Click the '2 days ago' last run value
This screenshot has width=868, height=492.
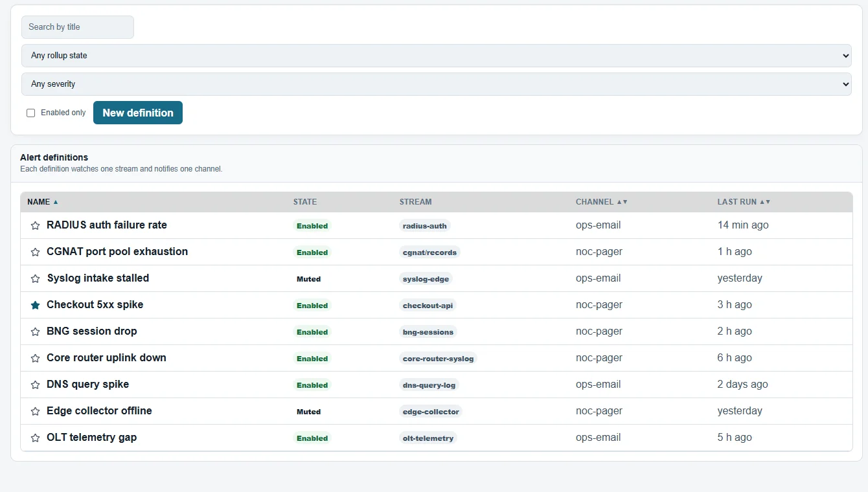tap(742, 385)
